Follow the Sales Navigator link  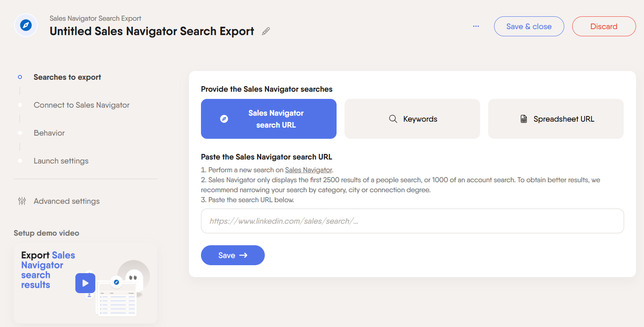pos(308,170)
